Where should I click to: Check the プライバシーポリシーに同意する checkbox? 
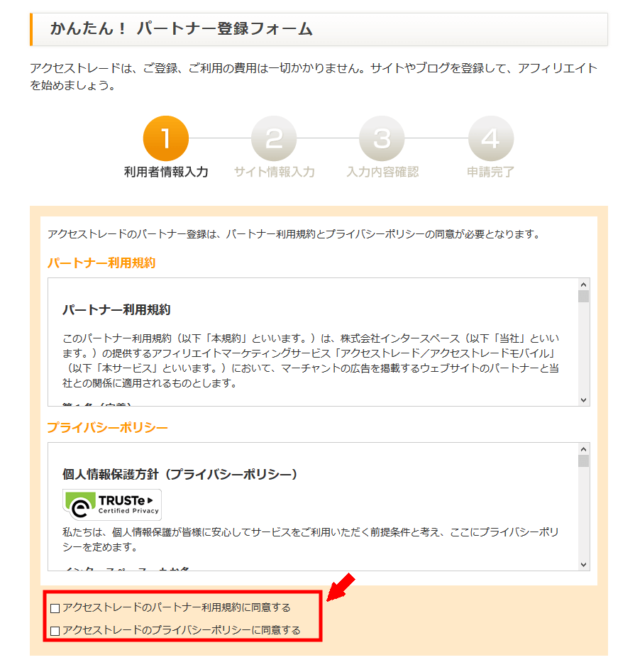tap(55, 631)
